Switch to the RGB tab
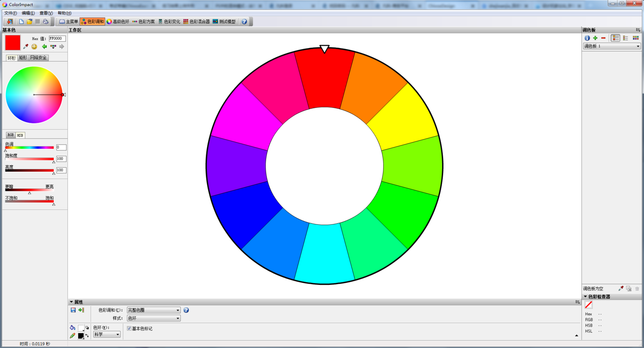The height and width of the screenshot is (348, 644). click(10, 135)
